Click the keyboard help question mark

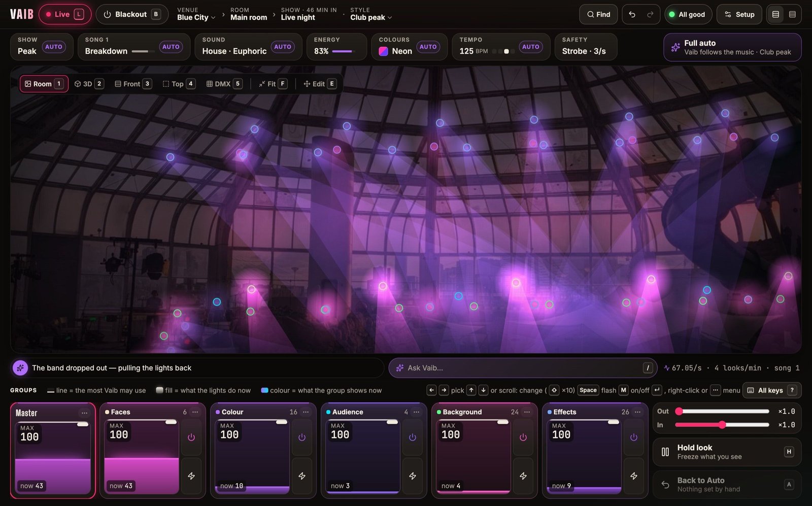pyautogui.click(x=792, y=390)
